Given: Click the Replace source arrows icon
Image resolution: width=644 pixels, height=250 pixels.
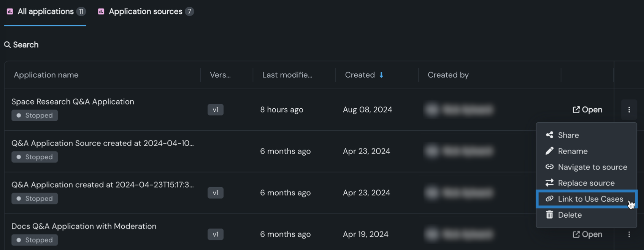Looking at the screenshot, I should [x=549, y=183].
